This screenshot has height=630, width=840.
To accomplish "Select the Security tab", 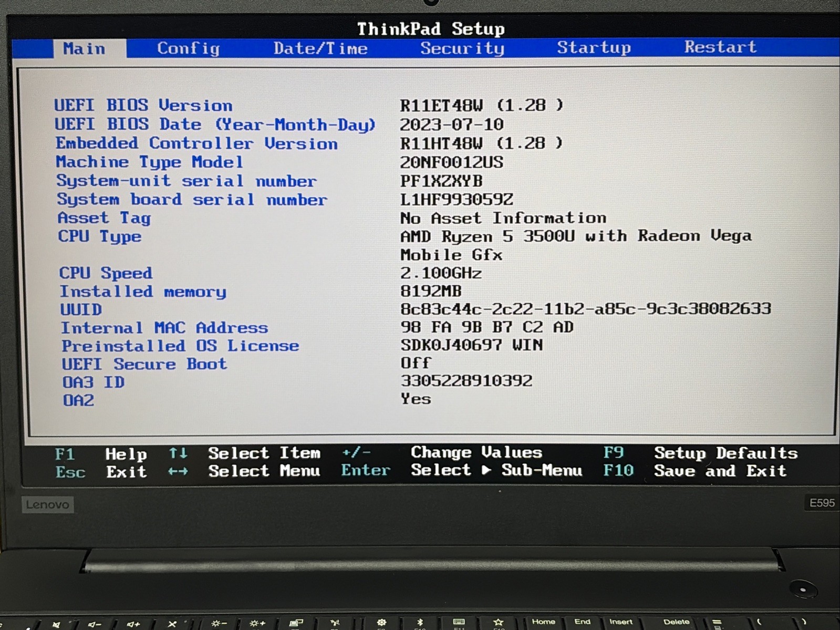I will tap(462, 48).
